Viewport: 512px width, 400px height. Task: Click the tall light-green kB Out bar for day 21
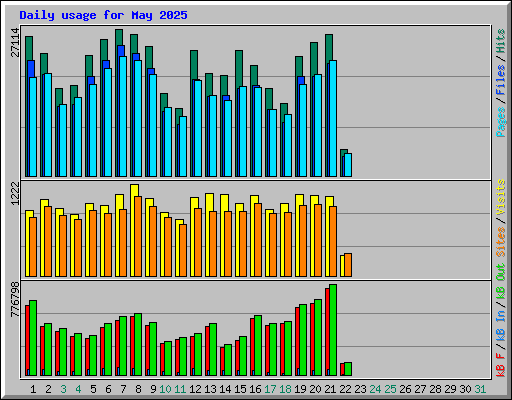tap(333, 330)
